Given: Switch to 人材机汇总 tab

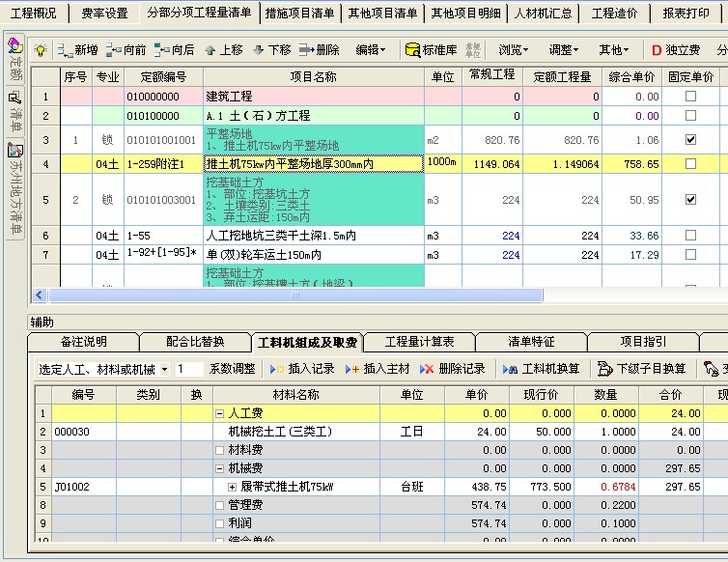Looking at the screenshot, I should pos(544,13).
